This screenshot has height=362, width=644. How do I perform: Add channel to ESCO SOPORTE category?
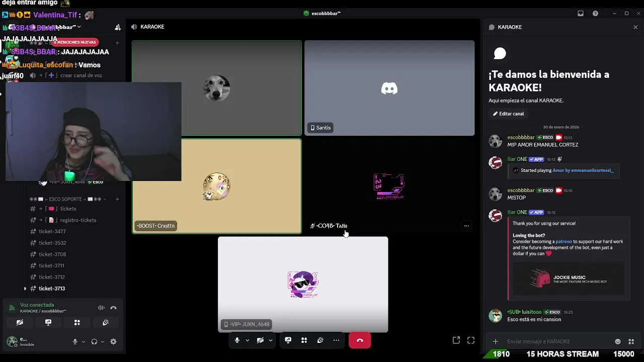pyautogui.click(x=117, y=199)
